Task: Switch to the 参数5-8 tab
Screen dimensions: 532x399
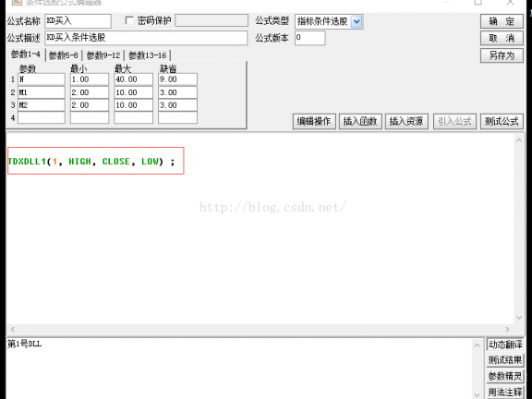Action: coord(64,55)
